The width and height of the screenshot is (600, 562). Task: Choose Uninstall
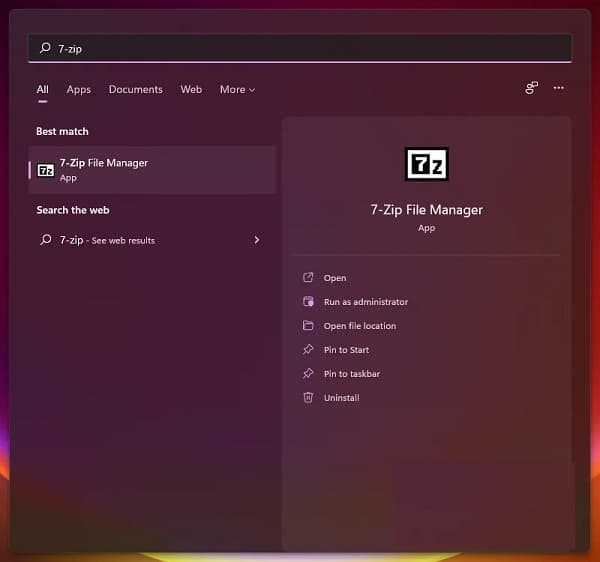(x=341, y=398)
